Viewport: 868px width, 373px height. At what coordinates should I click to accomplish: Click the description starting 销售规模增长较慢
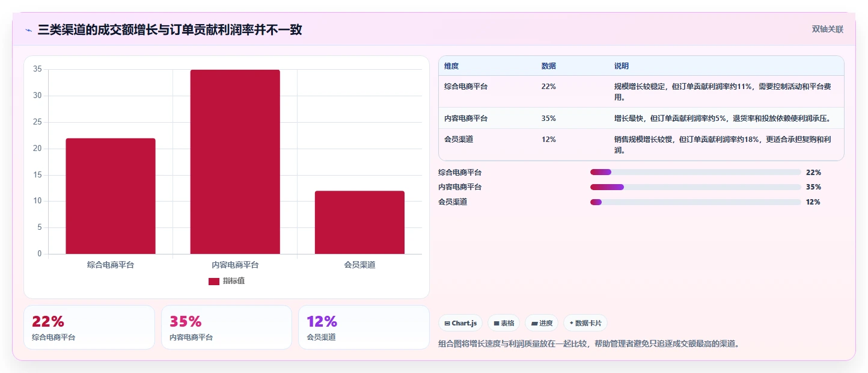pos(723,145)
